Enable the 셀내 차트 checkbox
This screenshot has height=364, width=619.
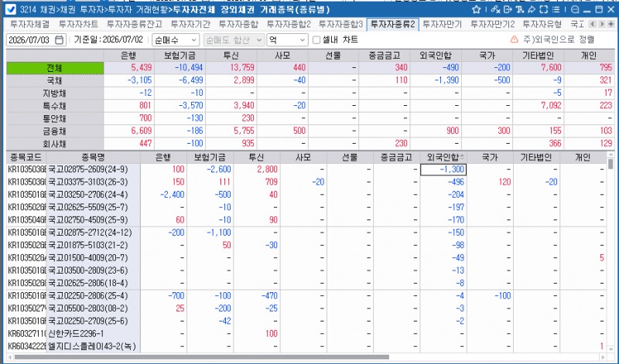point(316,40)
